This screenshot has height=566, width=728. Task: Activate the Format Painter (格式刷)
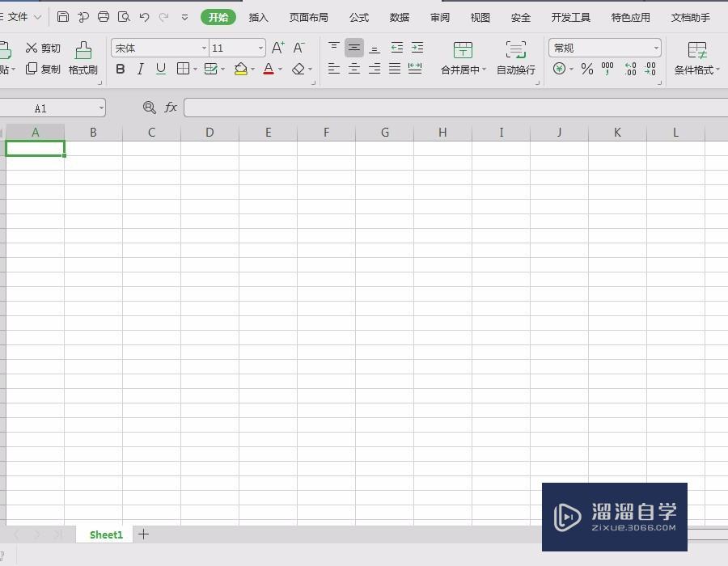[83, 58]
